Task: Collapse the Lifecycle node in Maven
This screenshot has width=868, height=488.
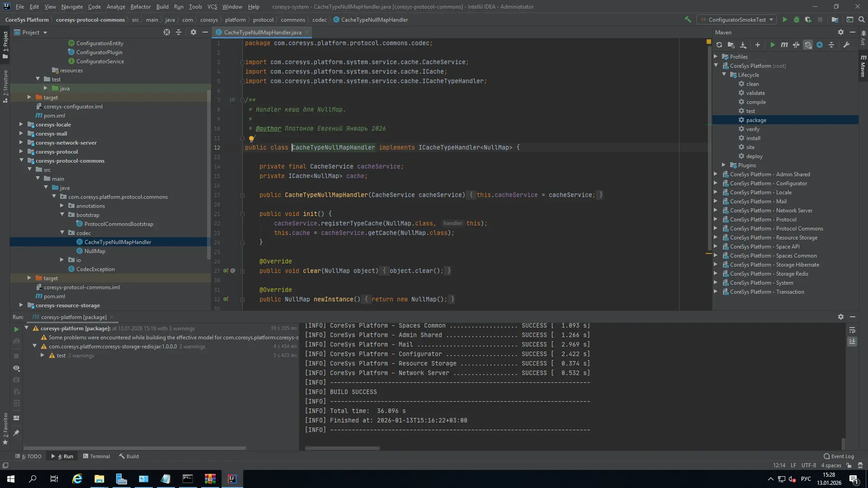Action: coord(724,75)
